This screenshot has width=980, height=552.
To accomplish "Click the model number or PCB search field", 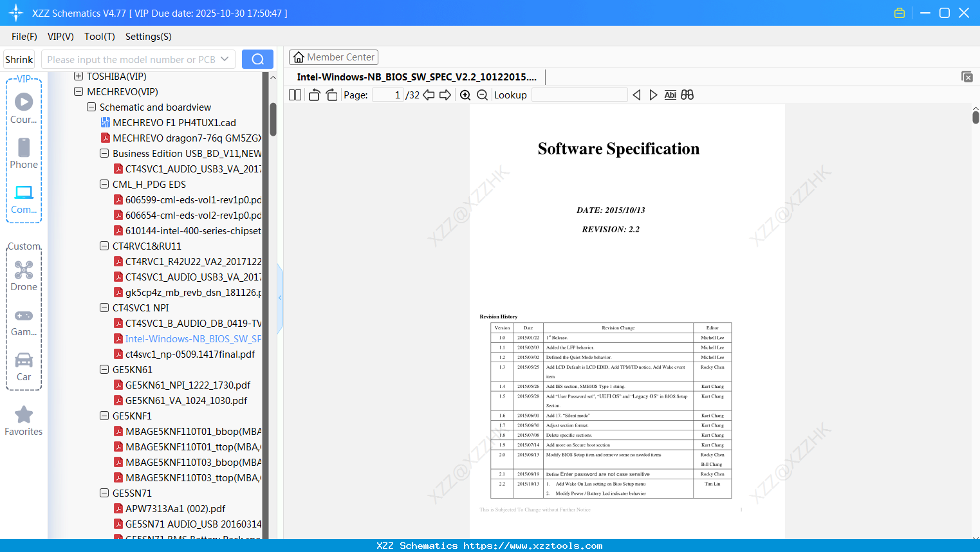I will point(131,59).
